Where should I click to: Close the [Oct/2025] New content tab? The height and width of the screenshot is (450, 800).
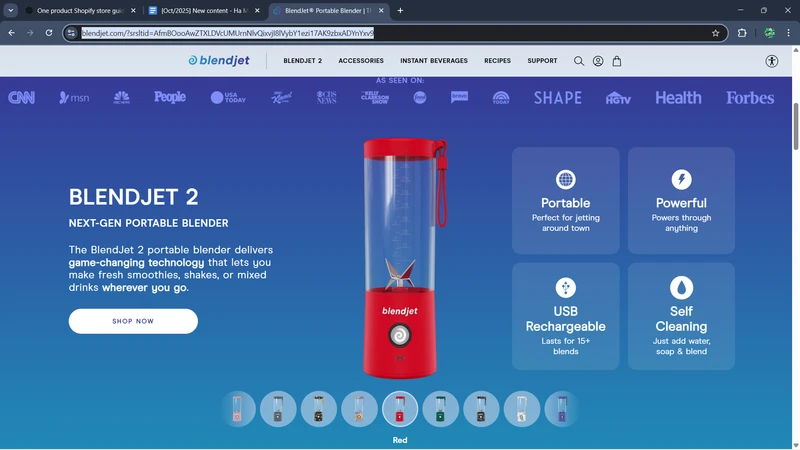[x=257, y=10]
